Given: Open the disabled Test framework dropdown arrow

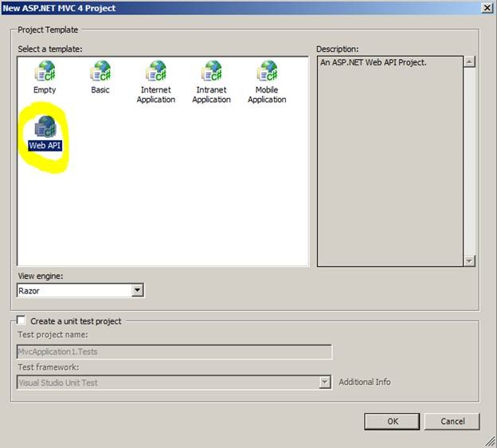Looking at the screenshot, I should click(325, 383).
